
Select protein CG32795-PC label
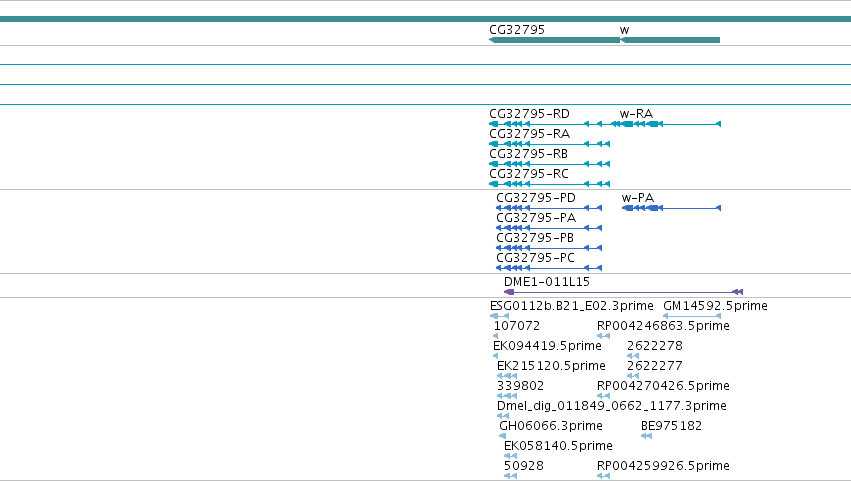(x=535, y=258)
